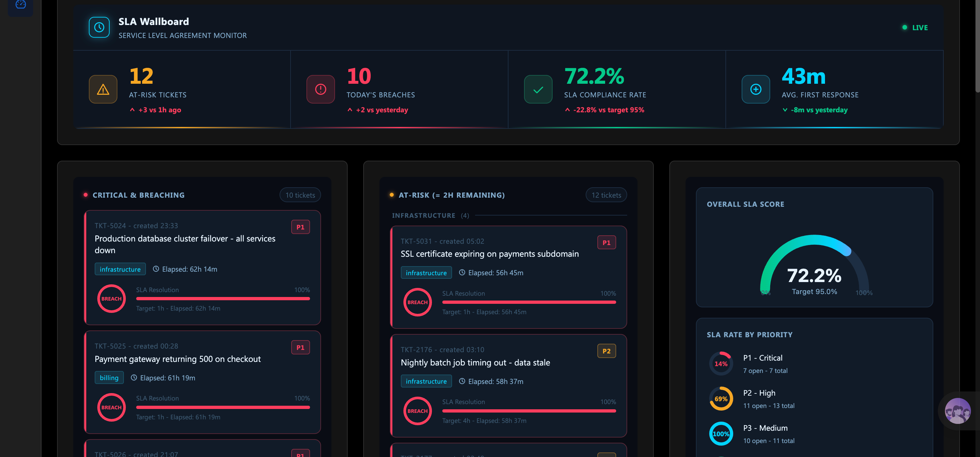This screenshot has height=457, width=980.
Task: Click the SLA Resolution progress bar for TKT-5024
Action: coord(223,299)
